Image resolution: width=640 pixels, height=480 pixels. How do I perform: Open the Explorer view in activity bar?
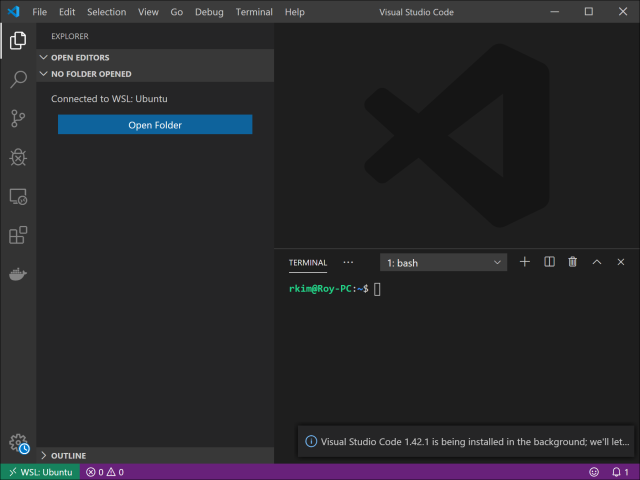coord(17,41)
